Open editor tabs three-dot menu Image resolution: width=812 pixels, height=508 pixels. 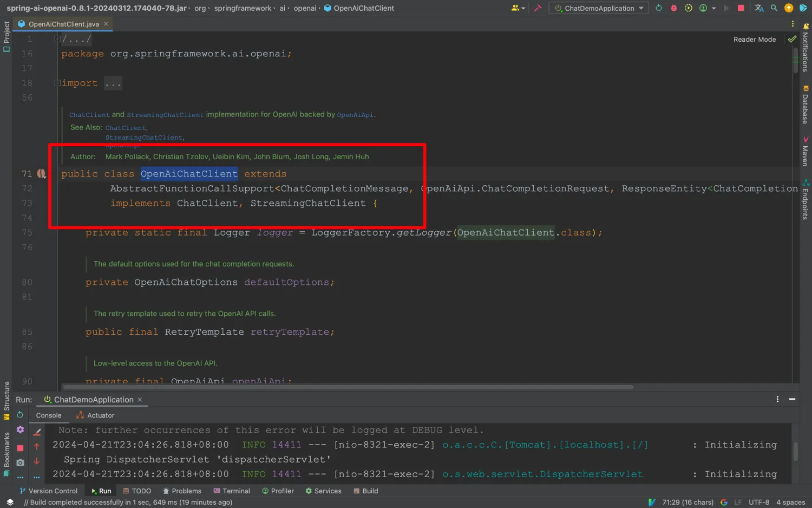tap(793, 24)
